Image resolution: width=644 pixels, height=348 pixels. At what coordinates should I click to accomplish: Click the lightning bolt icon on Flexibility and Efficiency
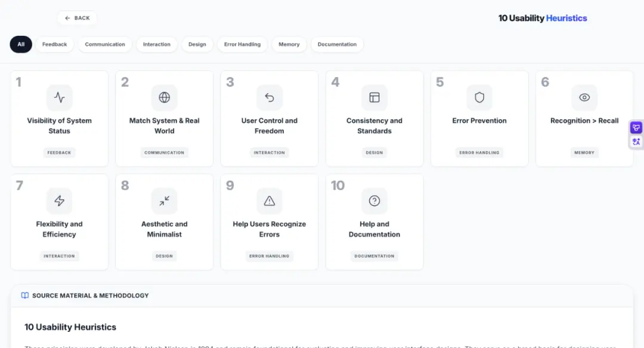[x=60, y=201]
